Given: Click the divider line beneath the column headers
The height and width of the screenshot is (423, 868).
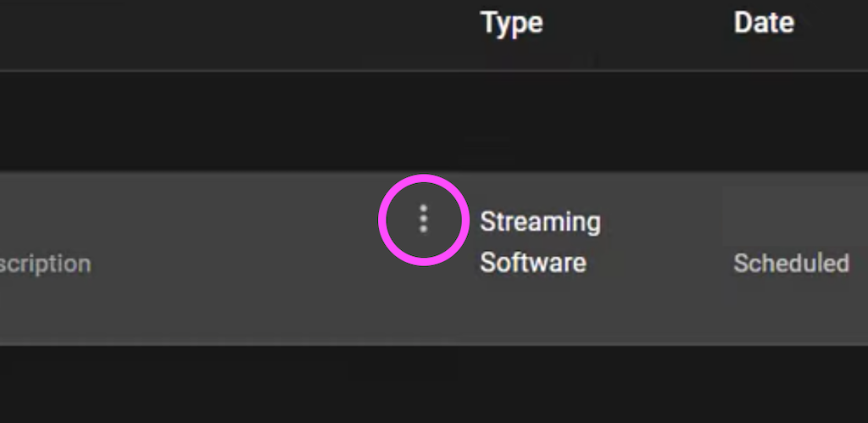Looking at the screenshot, I should pos(434,70).
